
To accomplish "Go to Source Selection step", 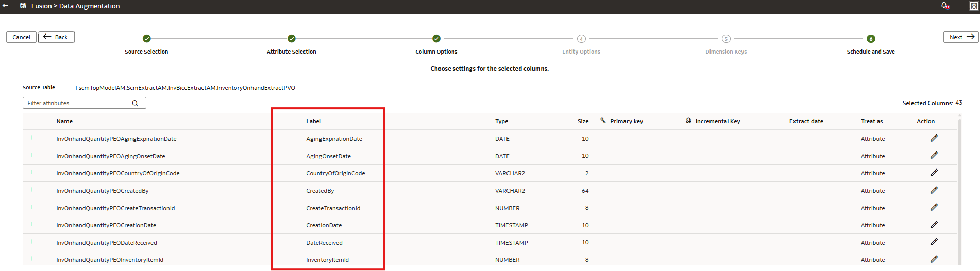I will [x=146, y=39].
